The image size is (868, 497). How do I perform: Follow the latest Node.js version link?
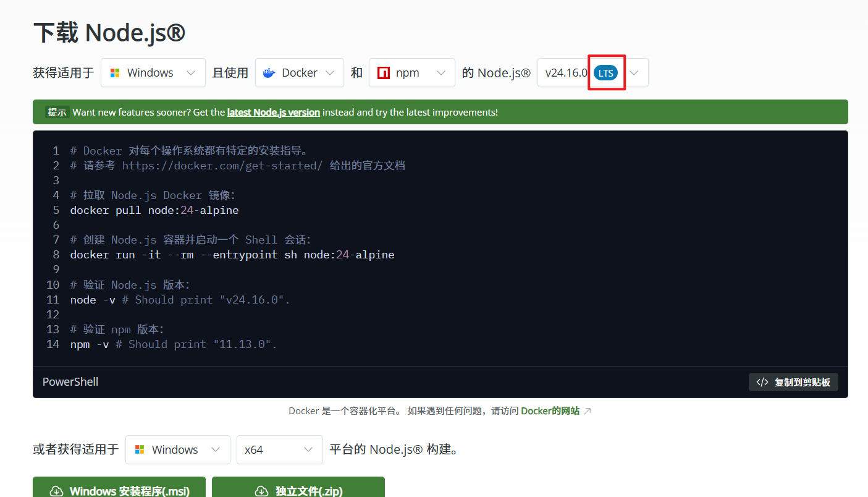point(274,113)
